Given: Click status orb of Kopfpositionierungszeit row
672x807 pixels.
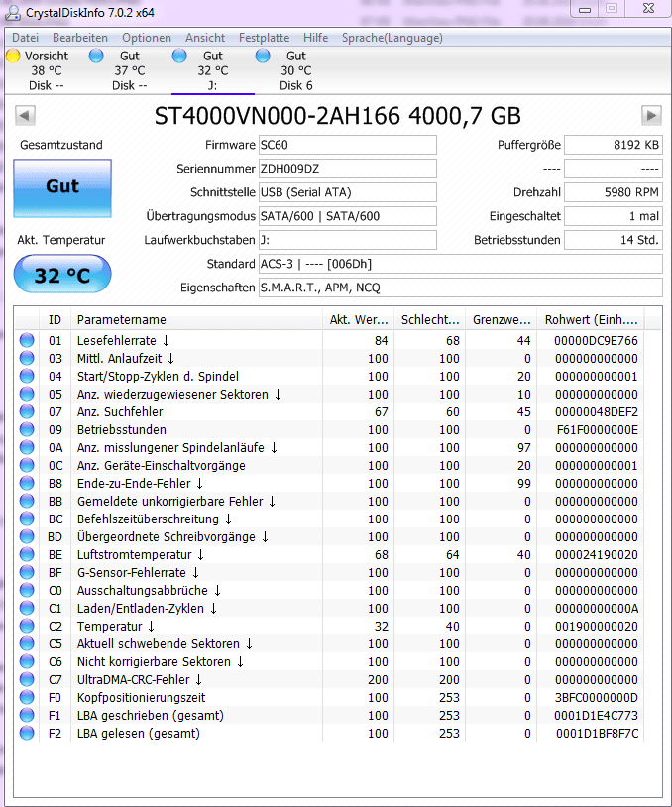Looking at the screenshot, I should (x=27, y=697).
